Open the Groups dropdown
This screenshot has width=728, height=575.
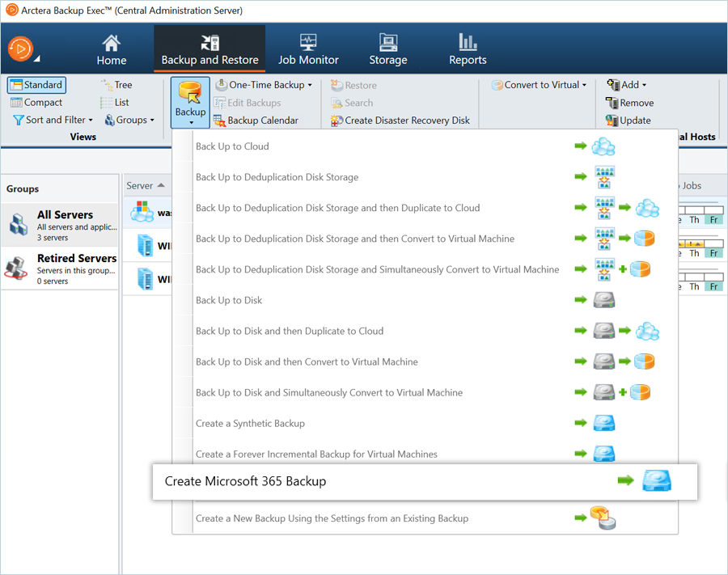pyautogui.click(x=129, y=120)
